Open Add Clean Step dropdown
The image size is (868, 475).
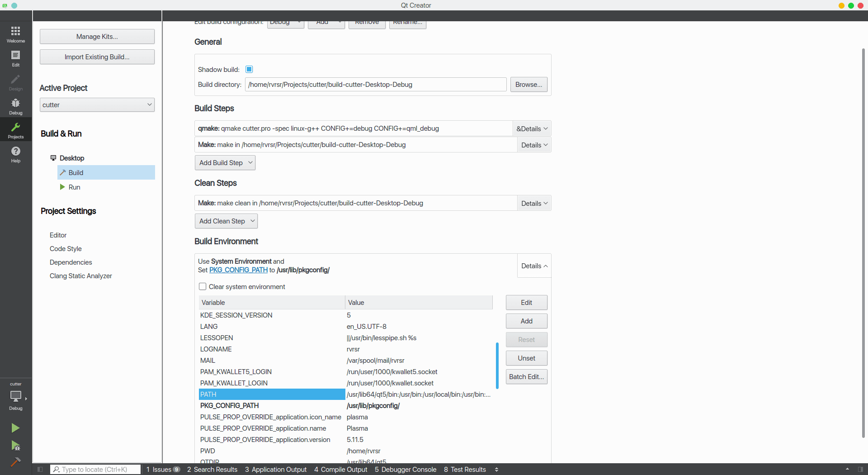click(226, 221)
